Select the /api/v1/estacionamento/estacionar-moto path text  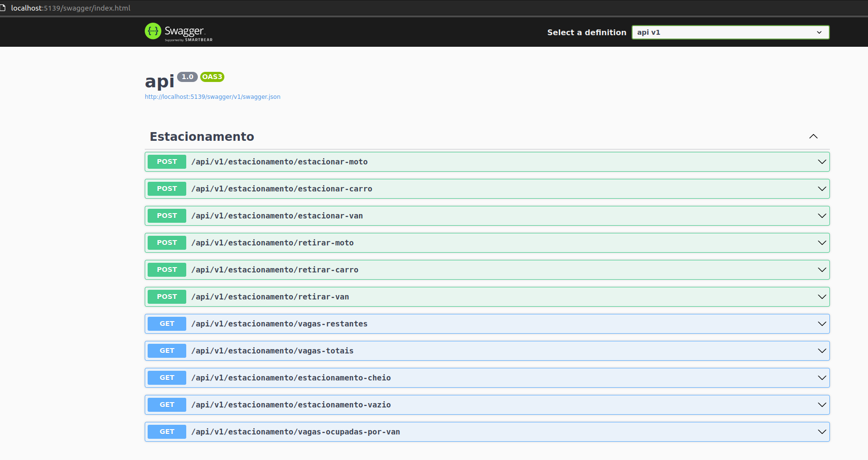[x=279, y=162]
